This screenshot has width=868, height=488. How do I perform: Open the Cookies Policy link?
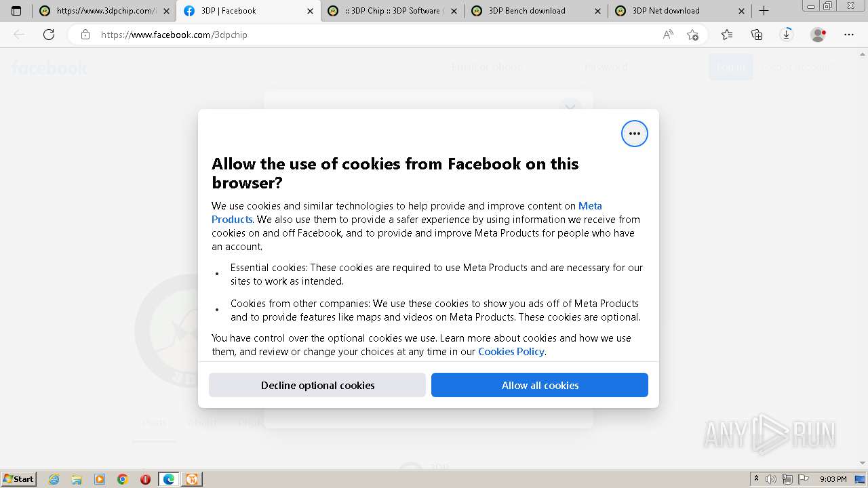(511, 351)
